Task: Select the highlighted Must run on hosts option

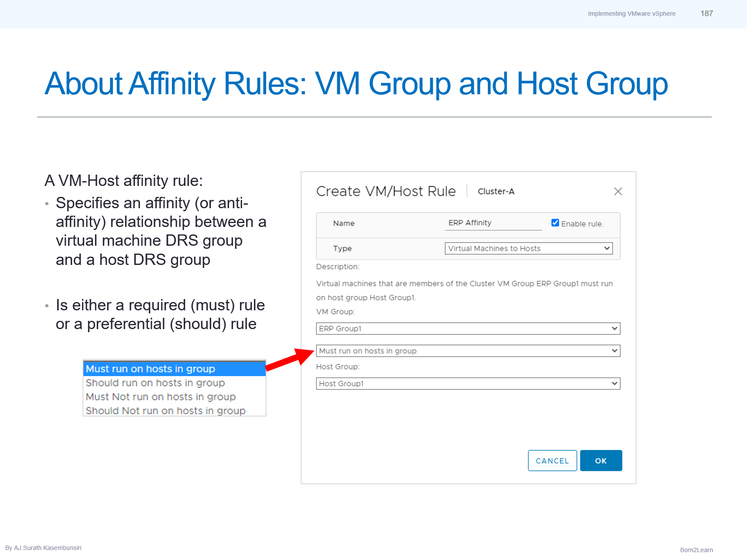Action: pos(150,369)
